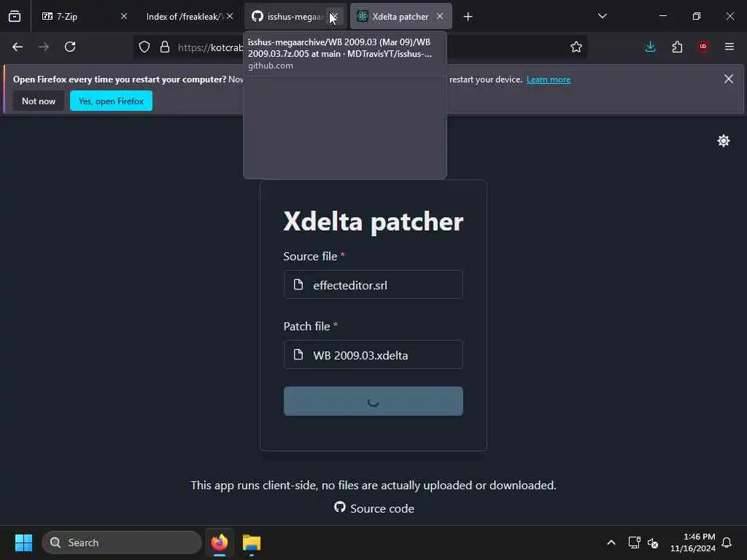Open the list all tabs dropdown
The height and width of the screenshot is (560, 747).
pos(602,16)
